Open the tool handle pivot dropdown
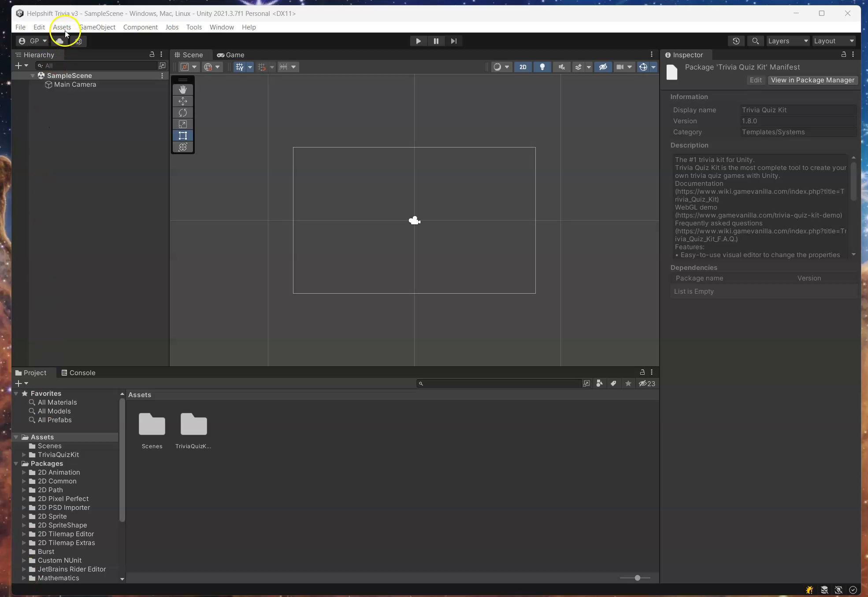Image resolution: width=868 pixels, height=597 pixels. pyautogui.click(x=189, y=67)
